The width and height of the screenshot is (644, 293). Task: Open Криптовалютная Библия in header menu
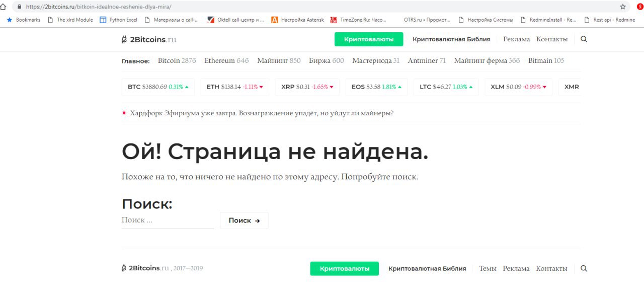[x=451, y=39]
